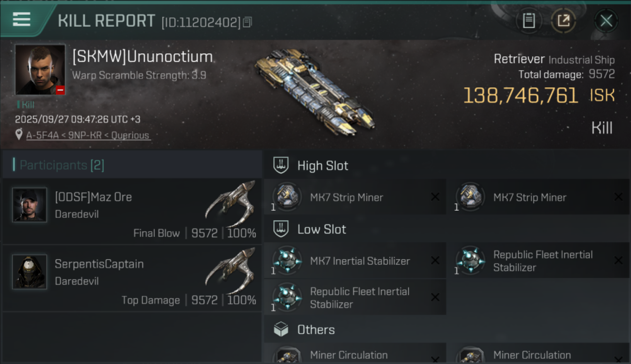
Task: Close the Kill Report window
Action: point(606,21)
